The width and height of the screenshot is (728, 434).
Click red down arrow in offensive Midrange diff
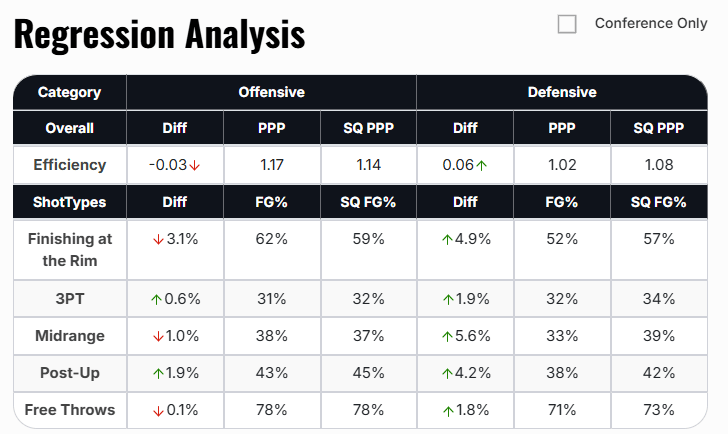pos(156,337)
